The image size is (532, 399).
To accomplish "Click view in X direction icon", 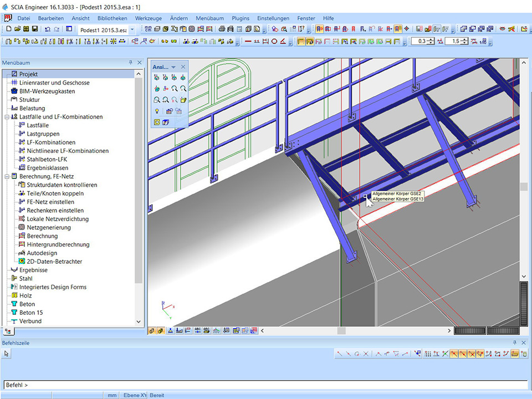I will click(157, 78).
